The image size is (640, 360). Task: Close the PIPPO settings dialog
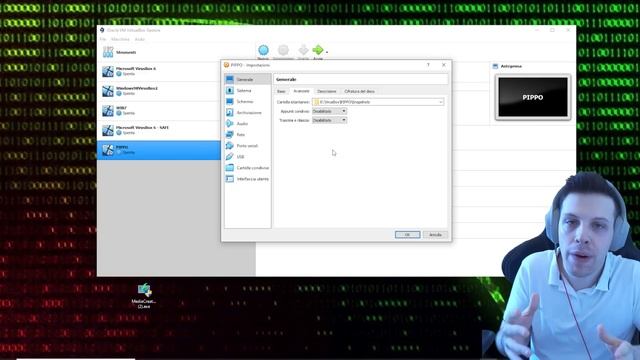point(444,65)
